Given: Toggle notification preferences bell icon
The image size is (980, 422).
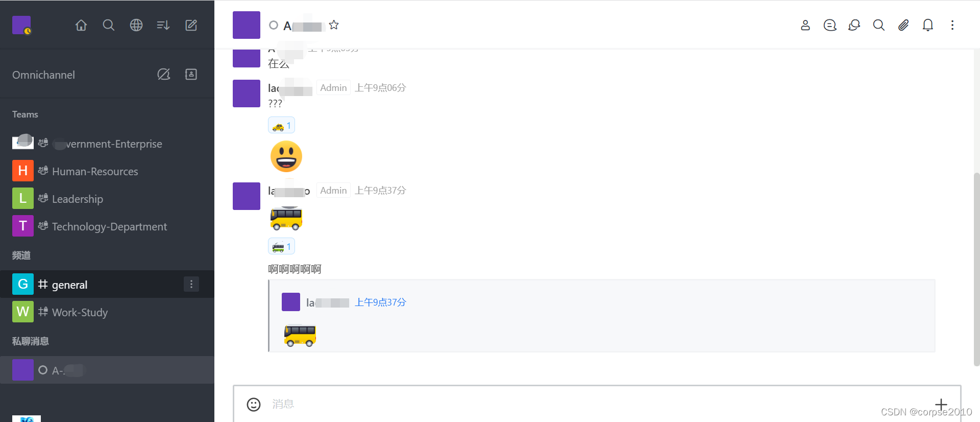Looking at the screenshot, I should (928, 25).
